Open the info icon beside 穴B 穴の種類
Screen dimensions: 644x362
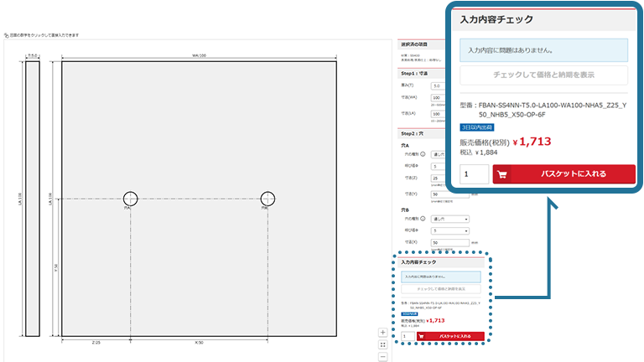pos(423,219)
